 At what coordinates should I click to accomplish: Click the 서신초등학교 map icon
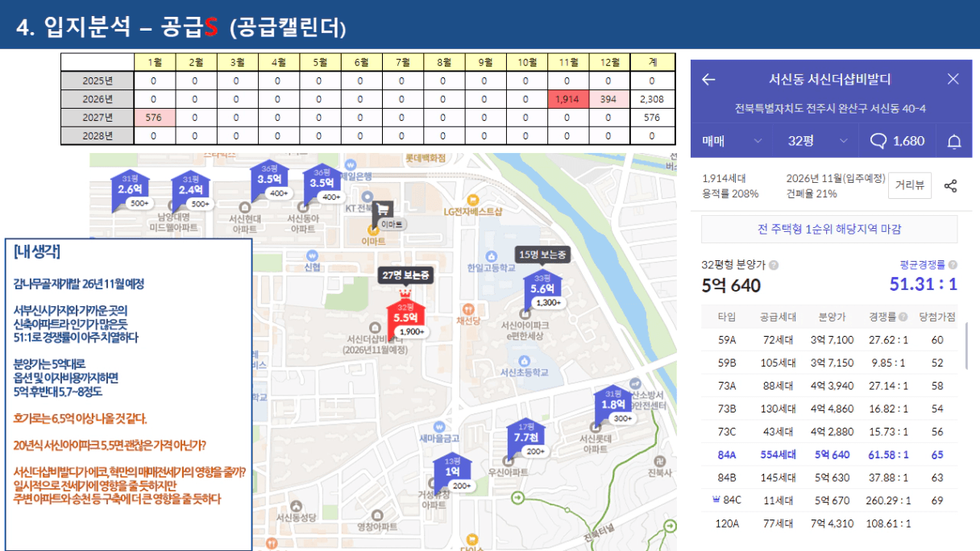[x=524, y=361]
